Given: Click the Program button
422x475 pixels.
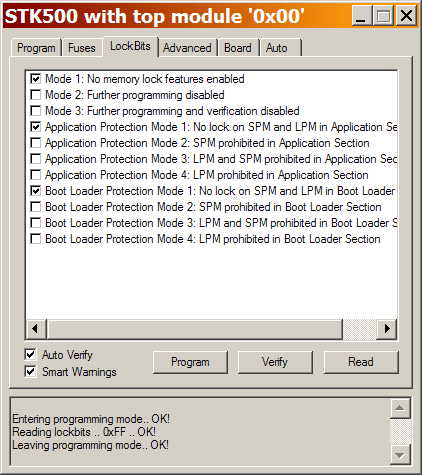Looking at the screenshot, I should [x=190, y=362].
